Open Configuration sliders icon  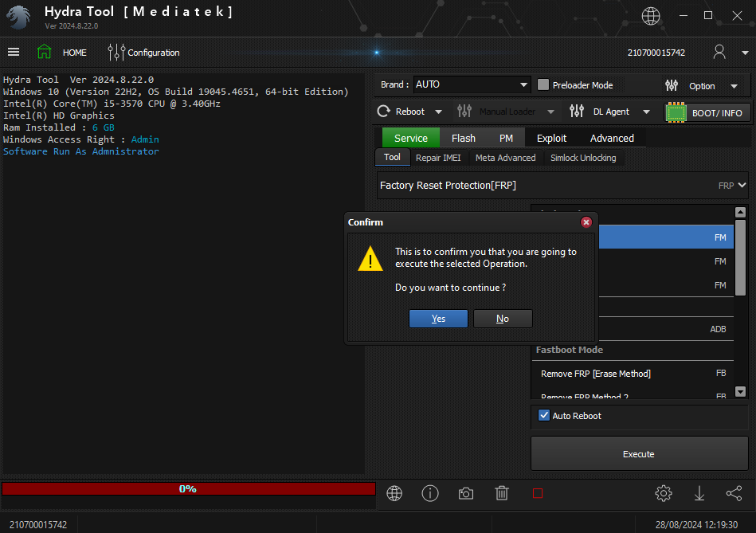click(x=116, y=52)
